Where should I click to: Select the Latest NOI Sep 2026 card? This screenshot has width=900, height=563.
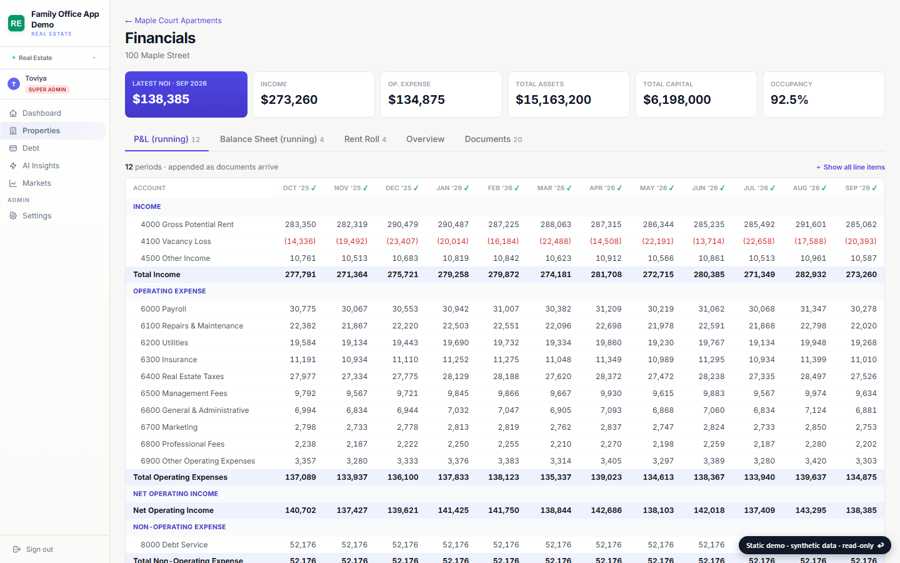click(x=186, y=95)
